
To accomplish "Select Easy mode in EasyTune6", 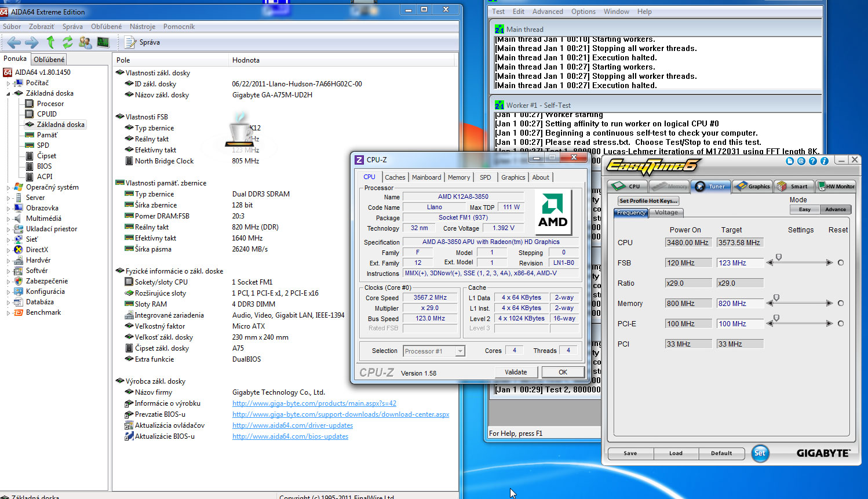I will 805,209.
